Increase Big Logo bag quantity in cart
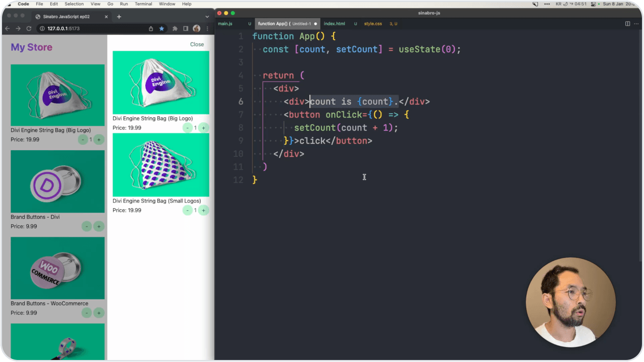 [x=204, y=128]
